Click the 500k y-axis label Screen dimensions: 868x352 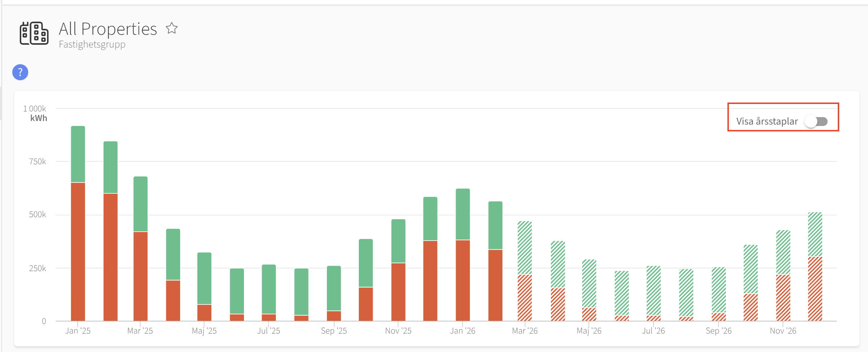[x=38, y=214]
